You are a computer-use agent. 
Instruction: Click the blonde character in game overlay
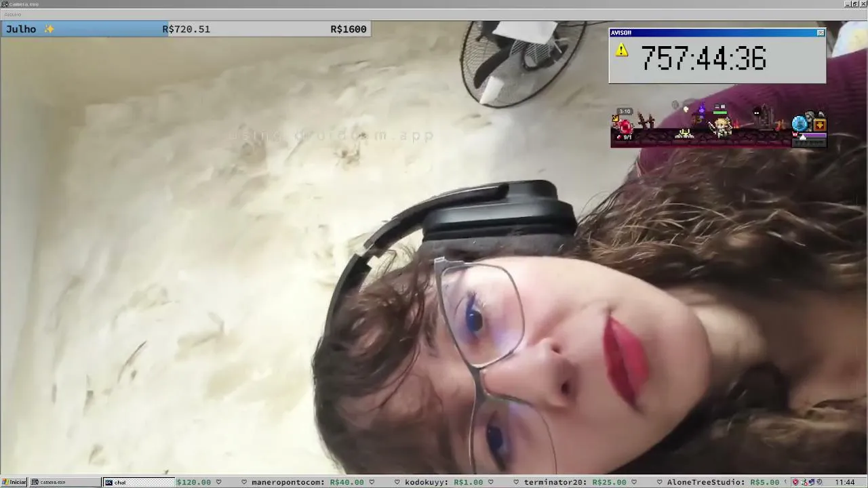tap(722, 126)
